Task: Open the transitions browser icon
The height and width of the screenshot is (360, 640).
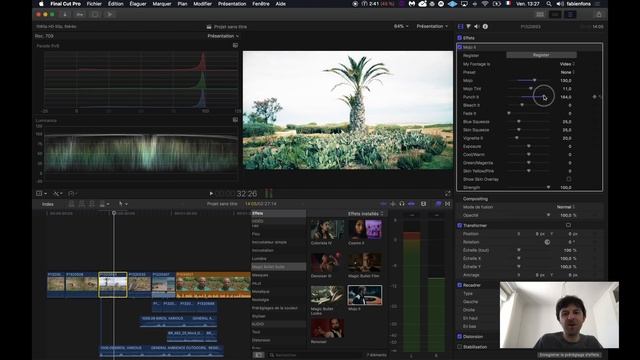Action: click(x=447, y=204)
